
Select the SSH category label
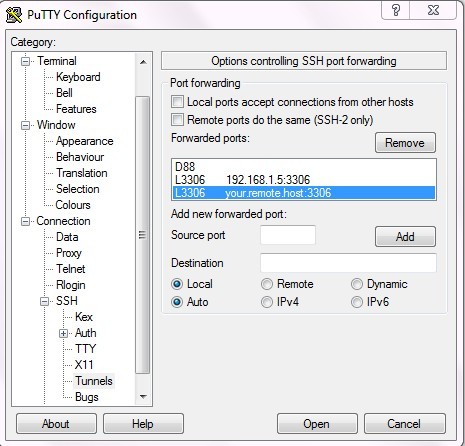pyautogui.click(x=67, y=301)
